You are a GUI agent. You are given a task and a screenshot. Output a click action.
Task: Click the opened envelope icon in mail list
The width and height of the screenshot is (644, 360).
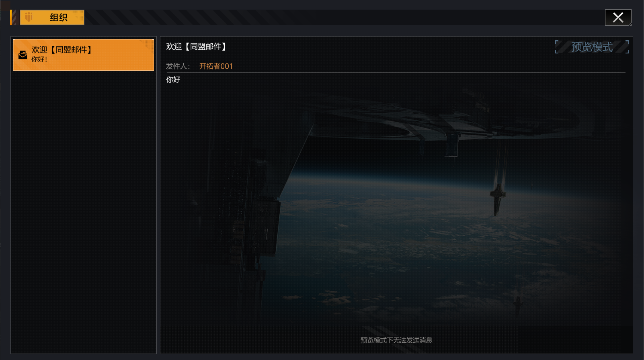[23, 55]
